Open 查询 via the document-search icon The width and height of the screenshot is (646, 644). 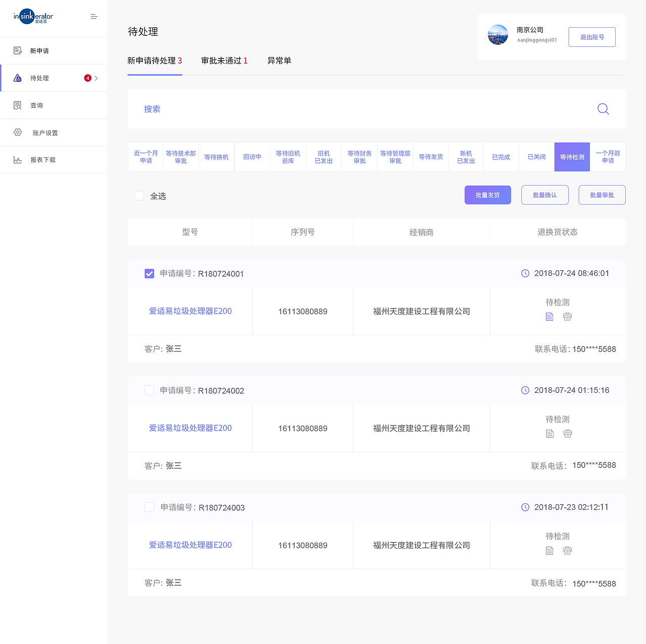(18, 105)
